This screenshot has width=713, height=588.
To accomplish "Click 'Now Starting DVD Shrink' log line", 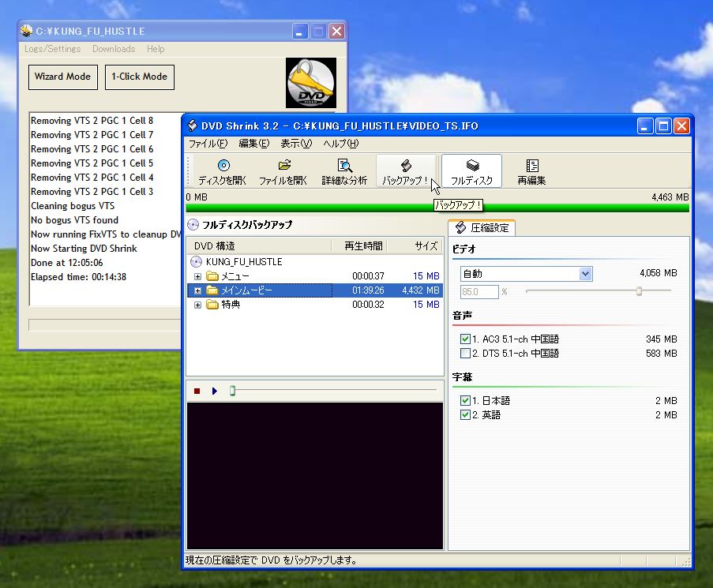I will [84, 249].
